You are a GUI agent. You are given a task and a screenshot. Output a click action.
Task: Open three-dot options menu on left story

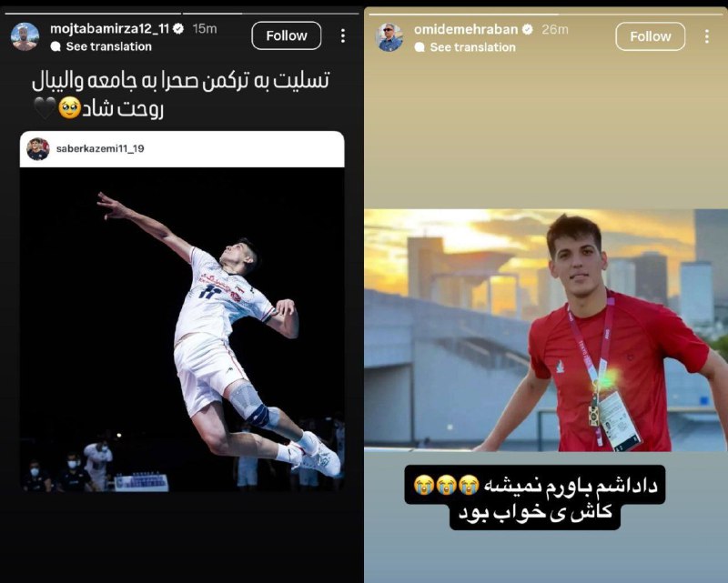coord(343,35)
